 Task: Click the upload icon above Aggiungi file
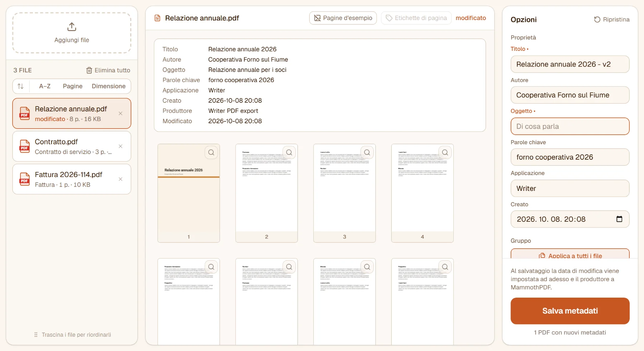coord(72,27)
